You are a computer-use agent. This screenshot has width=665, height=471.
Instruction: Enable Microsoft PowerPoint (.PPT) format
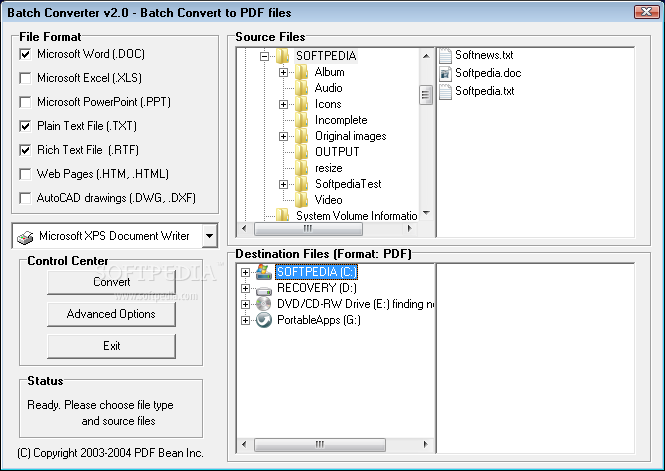point(25,102)
